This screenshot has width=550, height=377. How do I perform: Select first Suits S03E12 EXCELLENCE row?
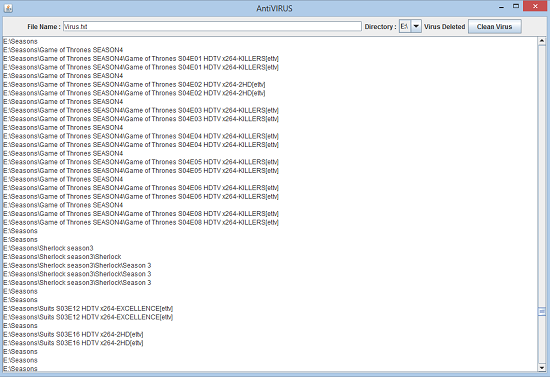pyautogui.click(x=88, y=309)
